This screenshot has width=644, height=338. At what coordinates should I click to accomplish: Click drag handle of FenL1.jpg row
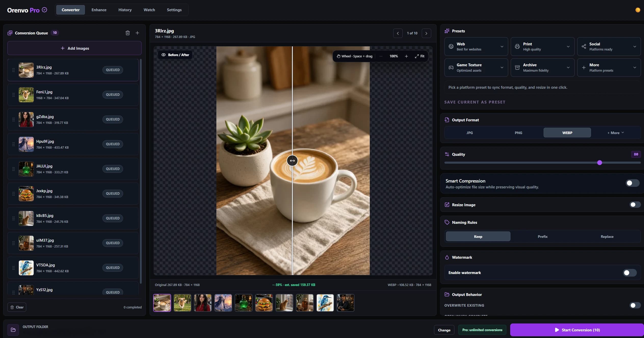[14, 95]
